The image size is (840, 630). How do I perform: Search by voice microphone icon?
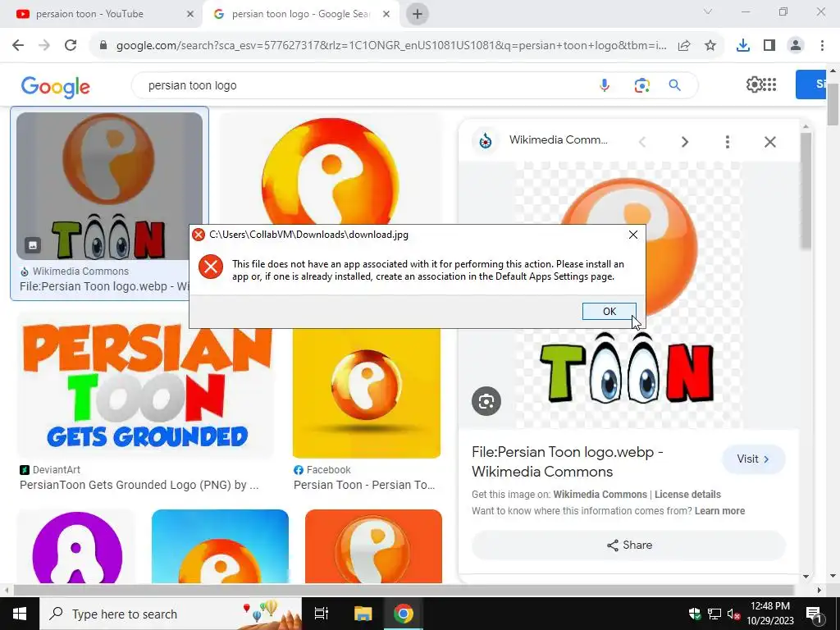point(605,85)
